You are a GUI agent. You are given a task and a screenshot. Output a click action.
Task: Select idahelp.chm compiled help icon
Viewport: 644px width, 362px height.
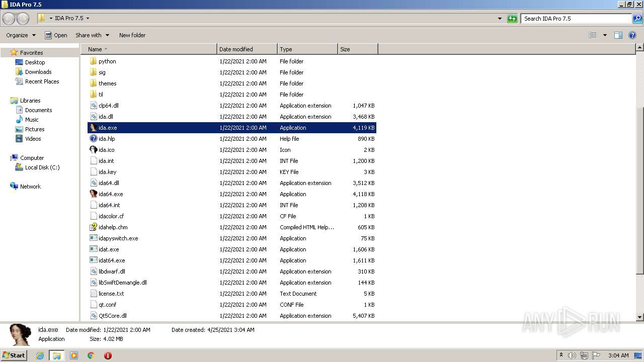tap(93, 227)
